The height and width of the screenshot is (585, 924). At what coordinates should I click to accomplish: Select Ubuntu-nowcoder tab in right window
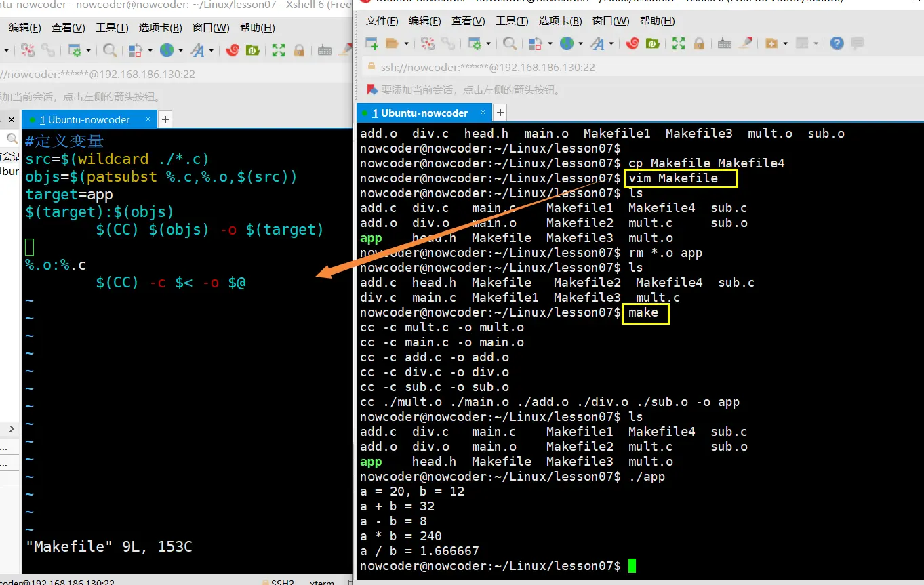tap(424, 113)
